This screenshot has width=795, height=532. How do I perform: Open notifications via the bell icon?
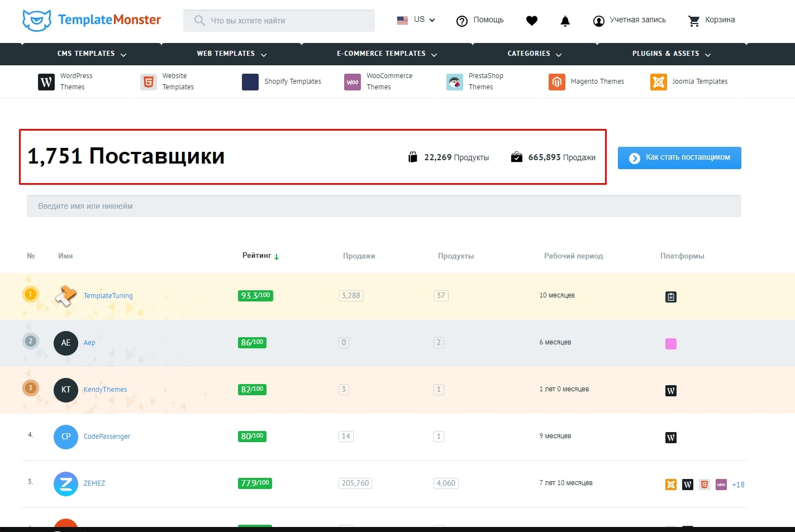pos(565,21)
